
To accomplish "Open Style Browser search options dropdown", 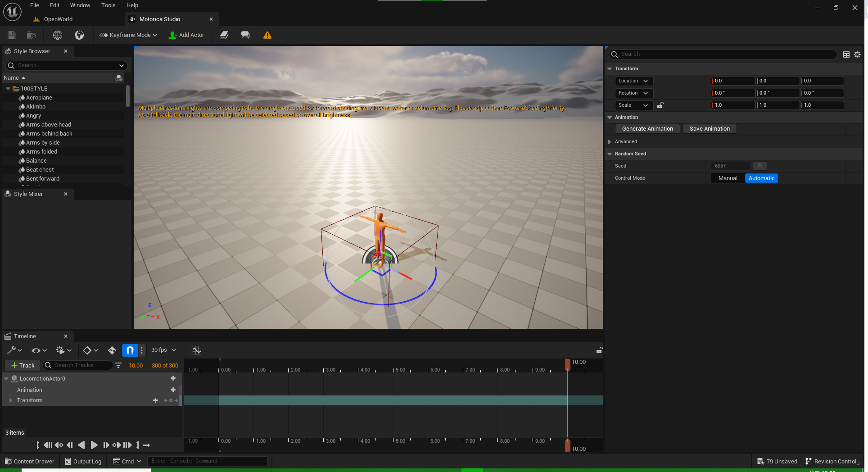I will [x=122, y=65].
